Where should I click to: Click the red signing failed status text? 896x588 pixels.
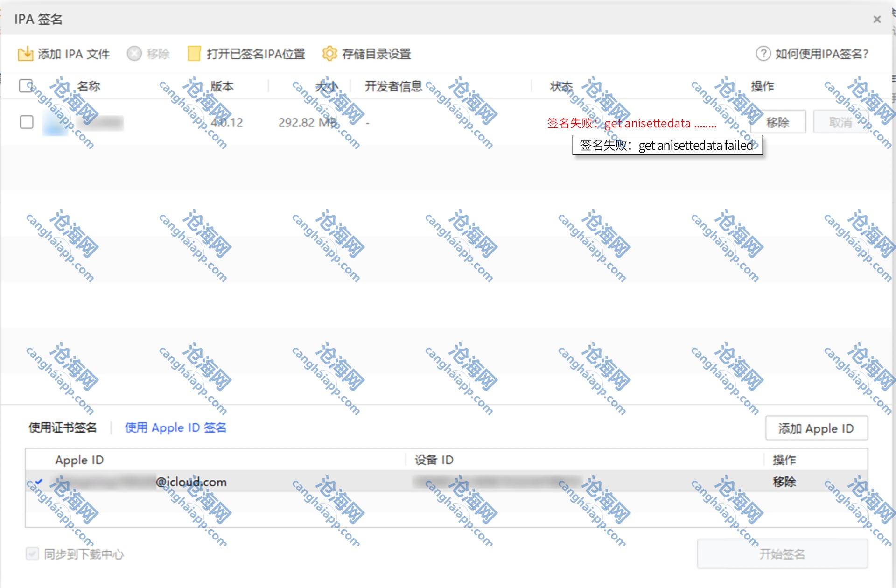point(631,123)
